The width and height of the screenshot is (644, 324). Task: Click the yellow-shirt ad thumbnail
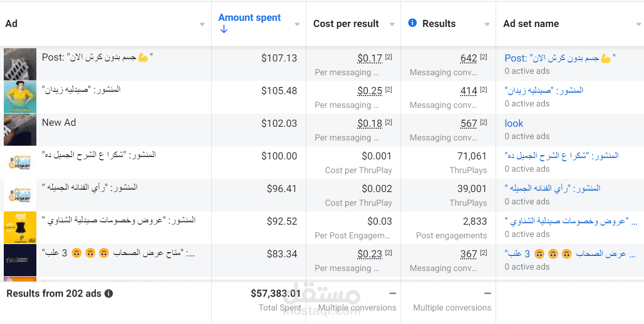coord(20,97)
